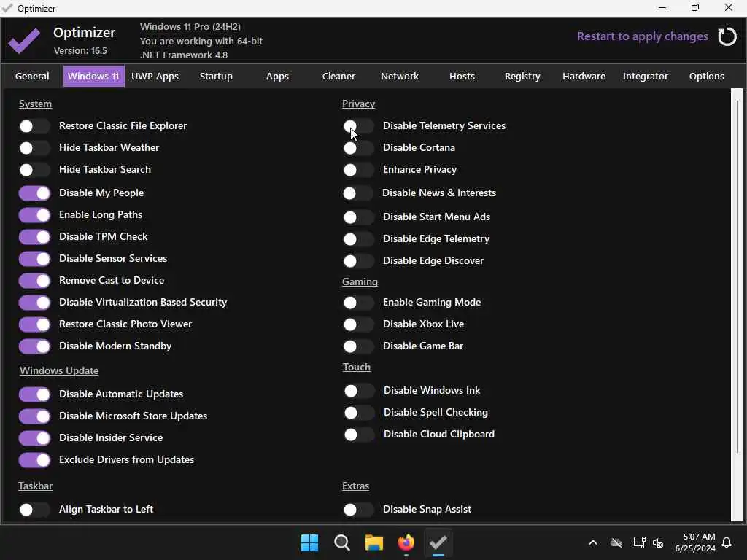Enable Disable Telemetry Services switch

[x=358, y=126]
